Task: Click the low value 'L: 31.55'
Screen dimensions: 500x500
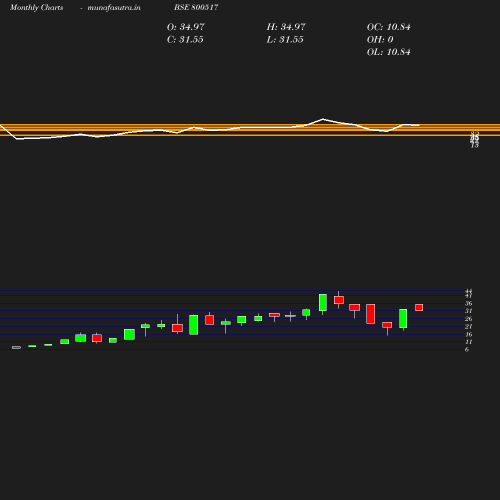Action: (285, 40)
